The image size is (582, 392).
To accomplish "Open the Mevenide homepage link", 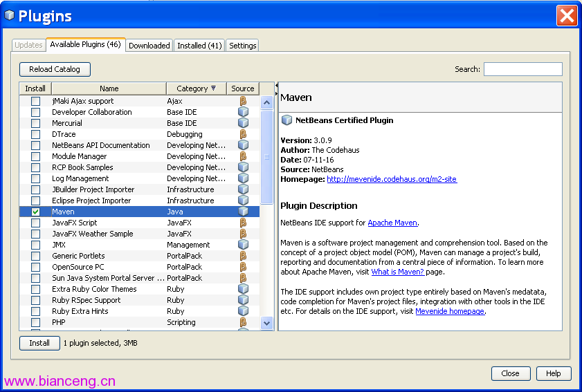I will coord(450,311).
